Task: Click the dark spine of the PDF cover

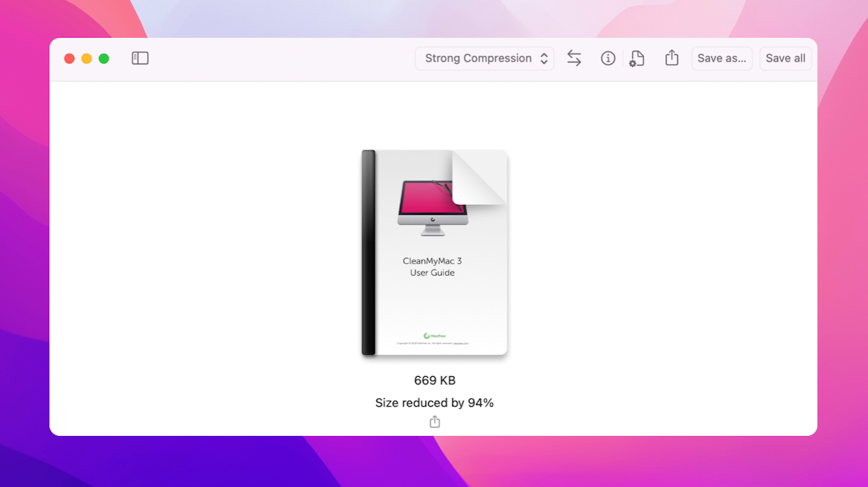Action: tap(367, 252)
